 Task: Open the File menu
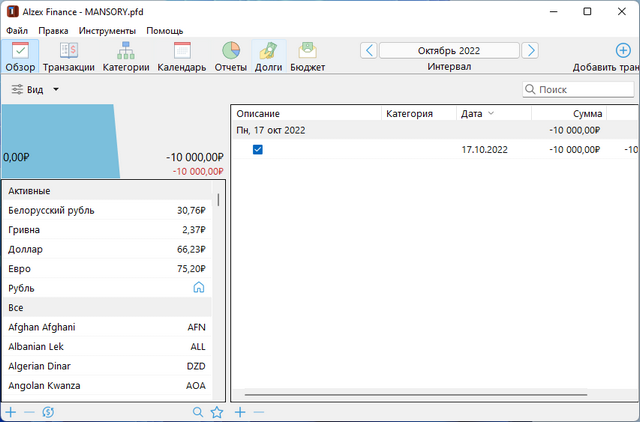pos(17,30)
